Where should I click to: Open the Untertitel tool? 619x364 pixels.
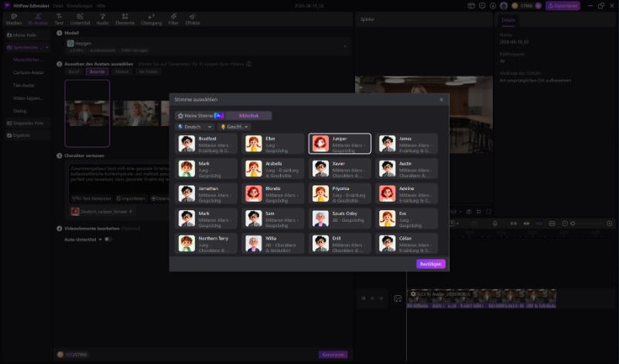80,19
